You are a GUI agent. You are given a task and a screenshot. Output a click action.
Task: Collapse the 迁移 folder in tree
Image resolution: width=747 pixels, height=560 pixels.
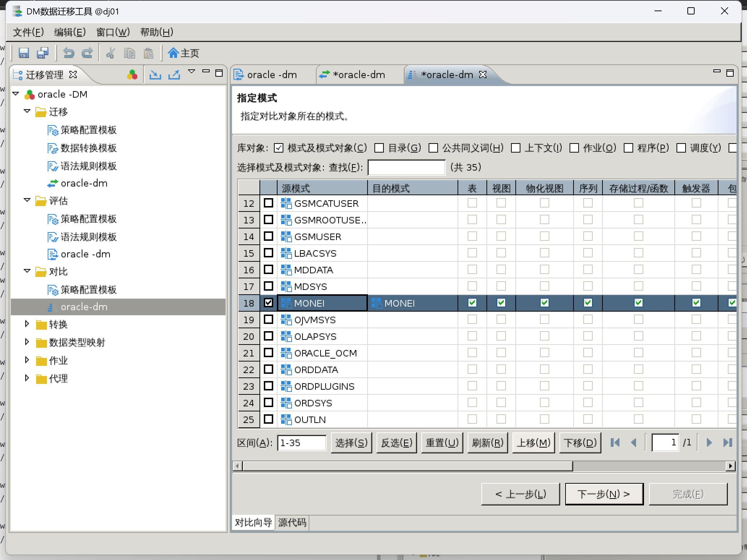(x=27, y=111)
